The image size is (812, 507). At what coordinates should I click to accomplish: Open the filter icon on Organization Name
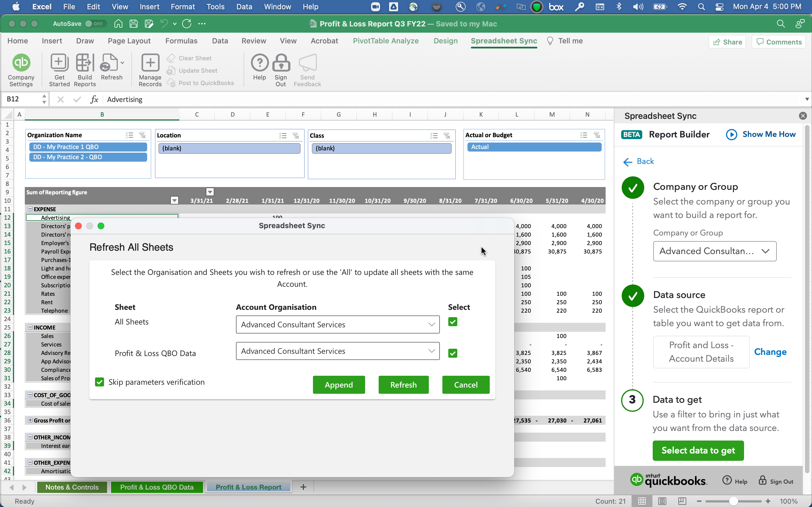[142, 135]
